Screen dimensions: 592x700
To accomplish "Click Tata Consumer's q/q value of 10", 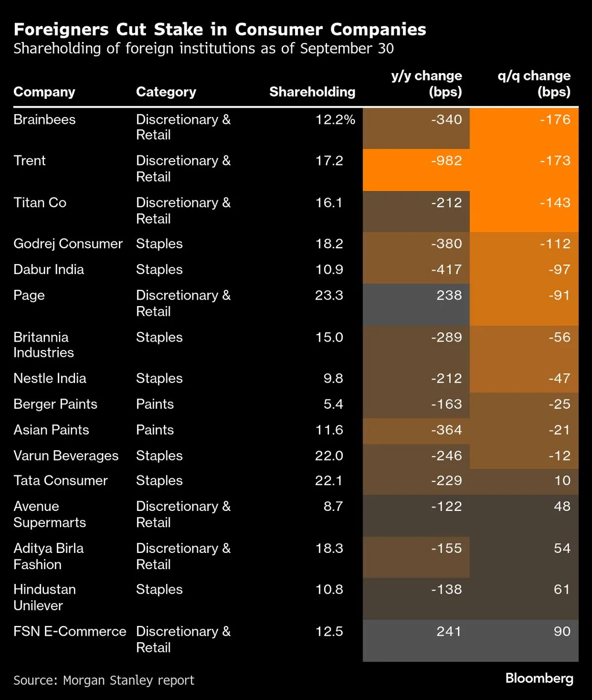I will pos(562,481).
